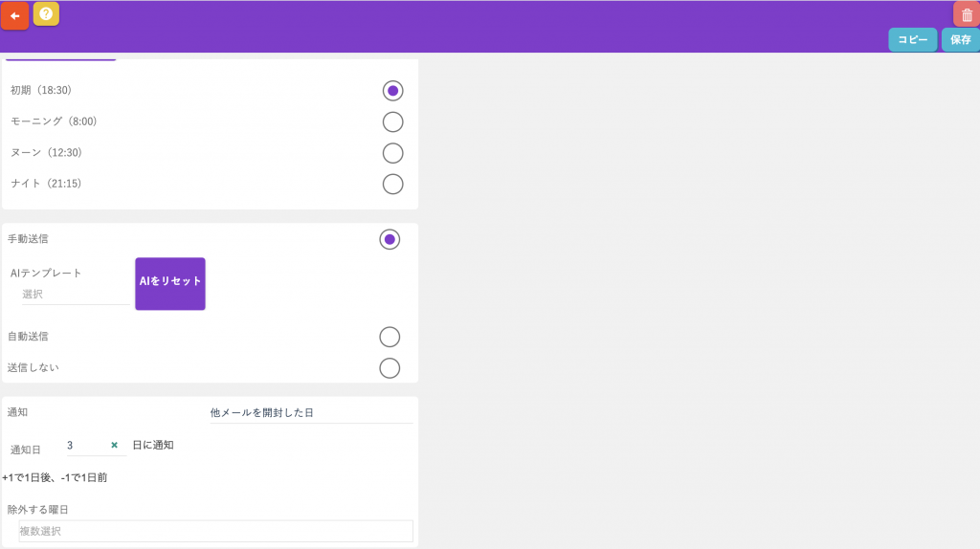Open the 他メールを開封した日 dropdown

[x=311, y=413]
